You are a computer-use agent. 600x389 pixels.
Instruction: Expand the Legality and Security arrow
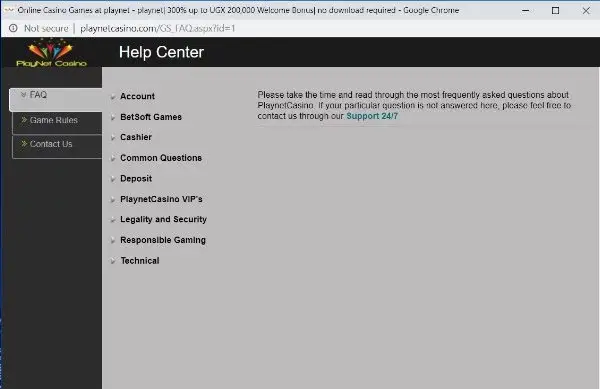(x=113, y=220)
